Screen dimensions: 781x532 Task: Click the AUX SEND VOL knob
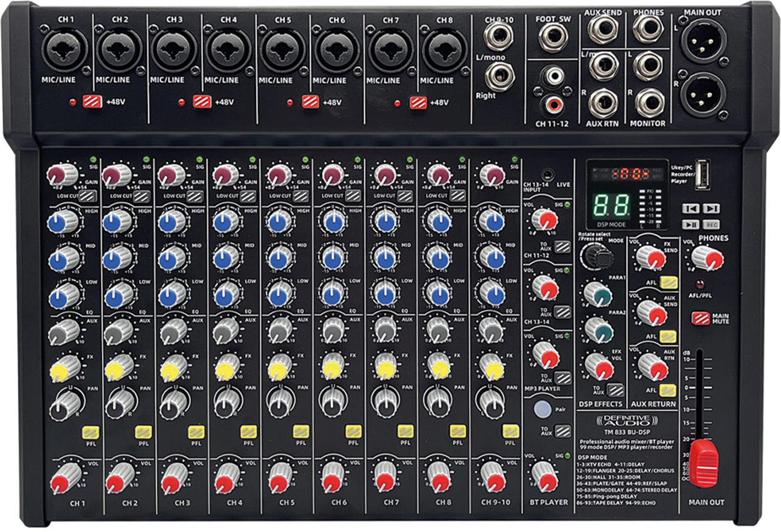tap(651, 312)
